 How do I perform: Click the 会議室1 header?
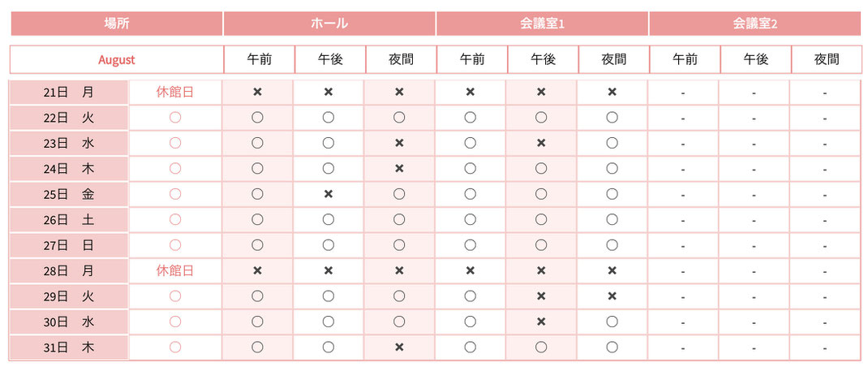tap(543, 24)
